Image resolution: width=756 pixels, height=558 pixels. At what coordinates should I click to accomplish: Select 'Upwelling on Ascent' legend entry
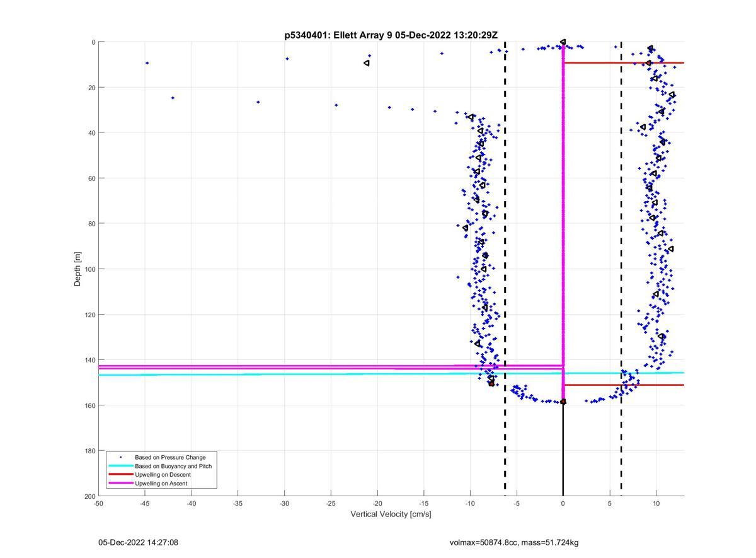pyautogui.click(x=161, y=484)
